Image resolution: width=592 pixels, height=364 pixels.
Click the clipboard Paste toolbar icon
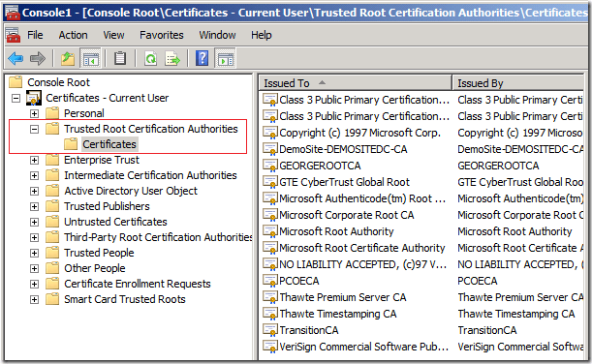tap(120, 58)
